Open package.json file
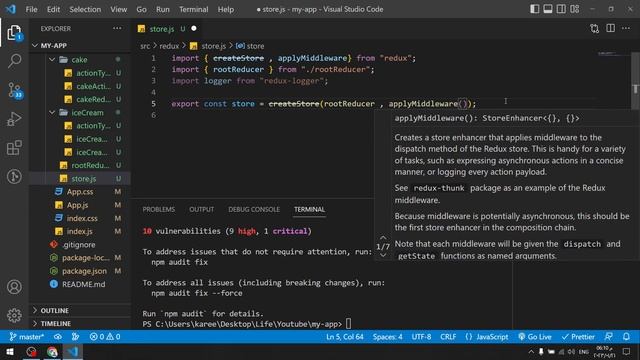Screen dimensions: 640x360 (x=84, y=271)
